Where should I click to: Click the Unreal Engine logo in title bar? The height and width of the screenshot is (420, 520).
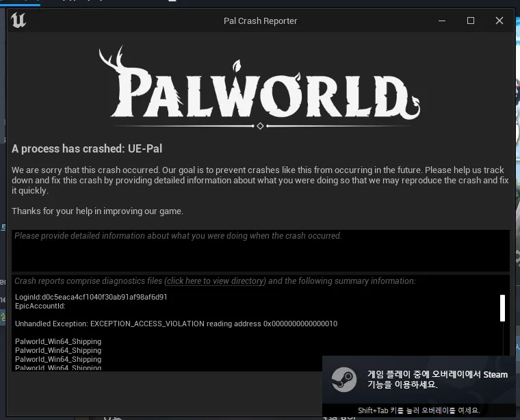click(18, 21)
